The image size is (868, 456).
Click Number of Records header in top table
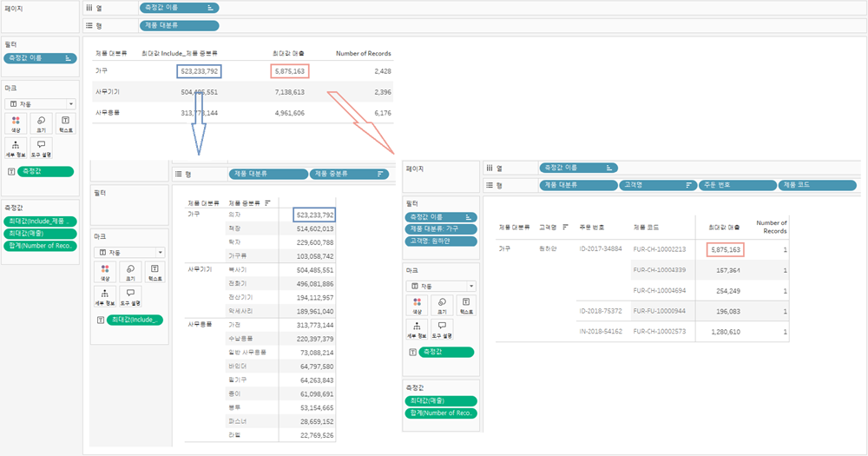pos(363,53)
